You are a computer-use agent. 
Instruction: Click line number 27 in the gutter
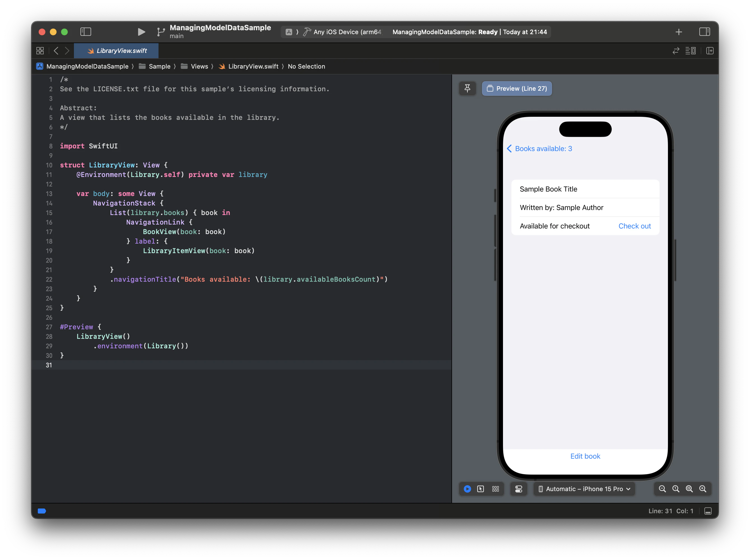click(x=49, y=327)
